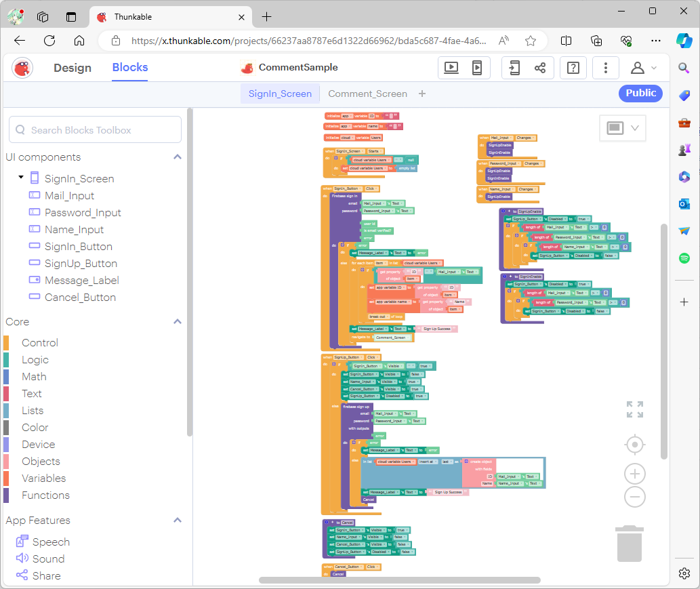
Task: Select Name_Input component
Action: [74, 230]
